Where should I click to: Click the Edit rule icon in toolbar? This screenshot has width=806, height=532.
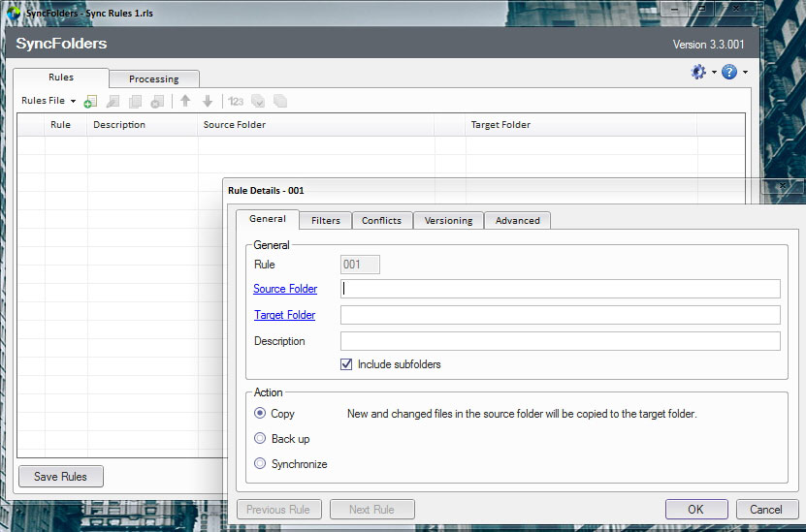tap(113, 101)
